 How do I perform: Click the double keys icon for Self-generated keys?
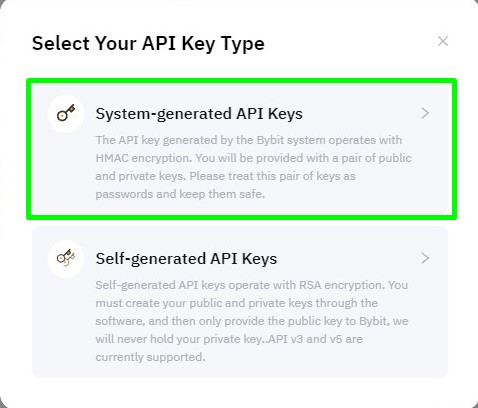[x=66, y=258]
